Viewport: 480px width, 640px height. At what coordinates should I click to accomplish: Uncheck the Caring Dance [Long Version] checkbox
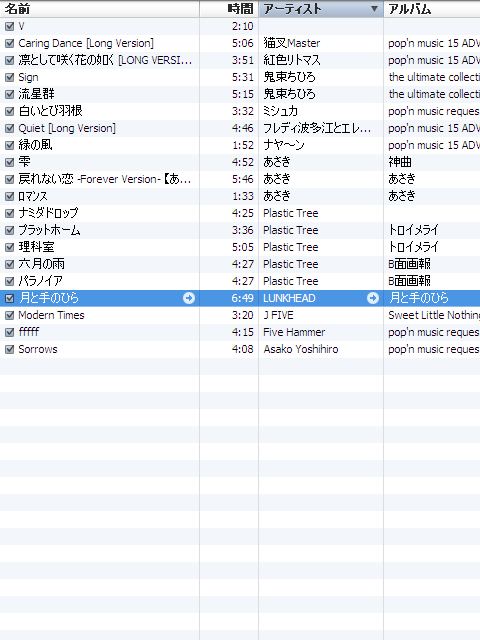[x=9, y=43]
